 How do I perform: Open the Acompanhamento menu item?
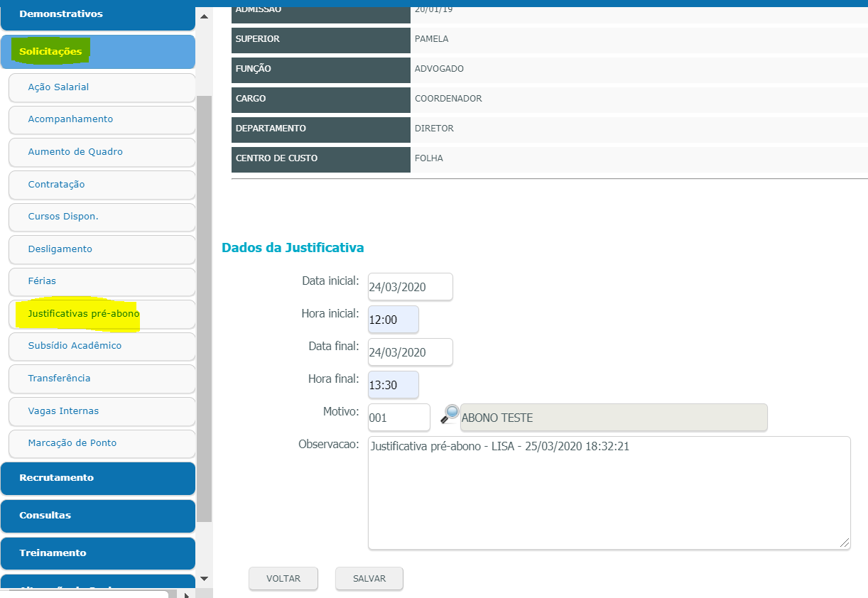(102, 119)
